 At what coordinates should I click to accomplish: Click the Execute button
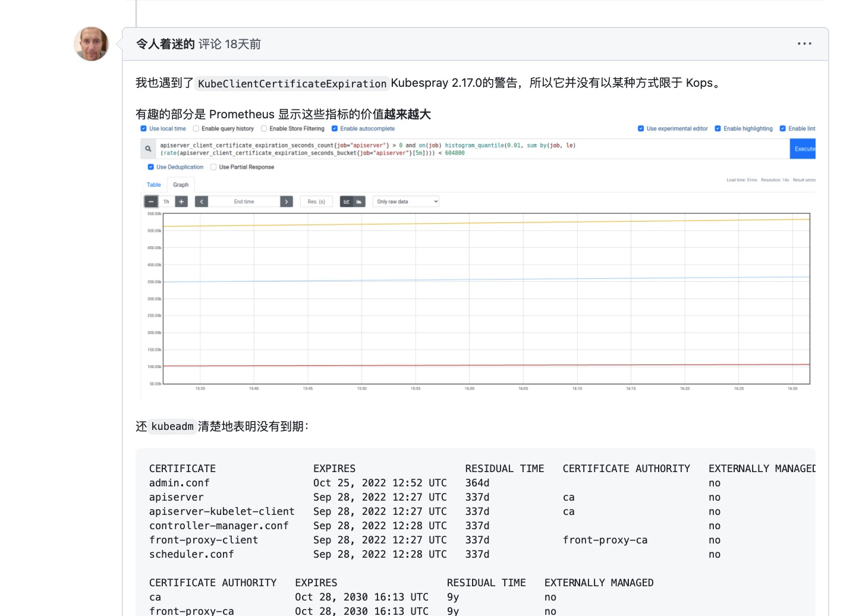804,149
